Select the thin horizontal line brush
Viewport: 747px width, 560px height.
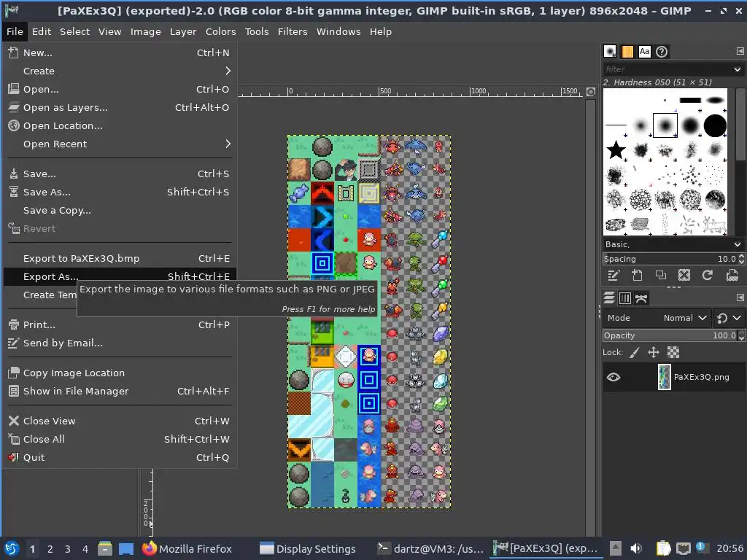point(616,125)
